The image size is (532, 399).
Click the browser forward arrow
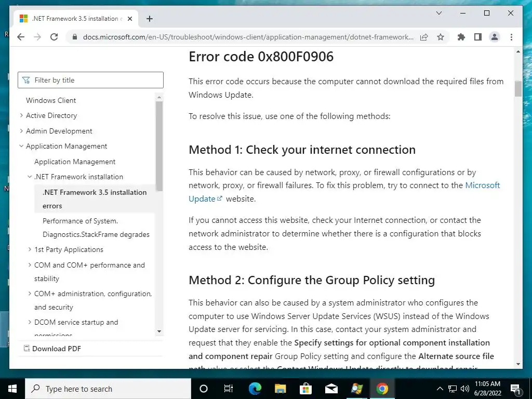(37, 37)
